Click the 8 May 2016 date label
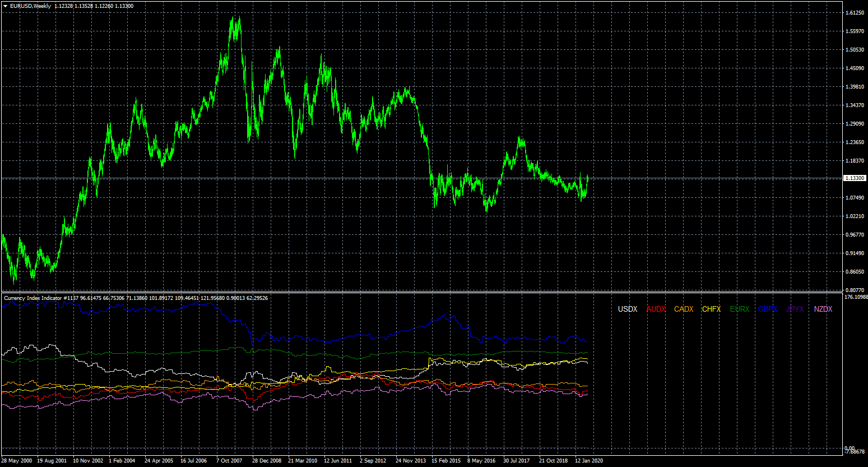868x467 pixels. click(x=481, y=461)
